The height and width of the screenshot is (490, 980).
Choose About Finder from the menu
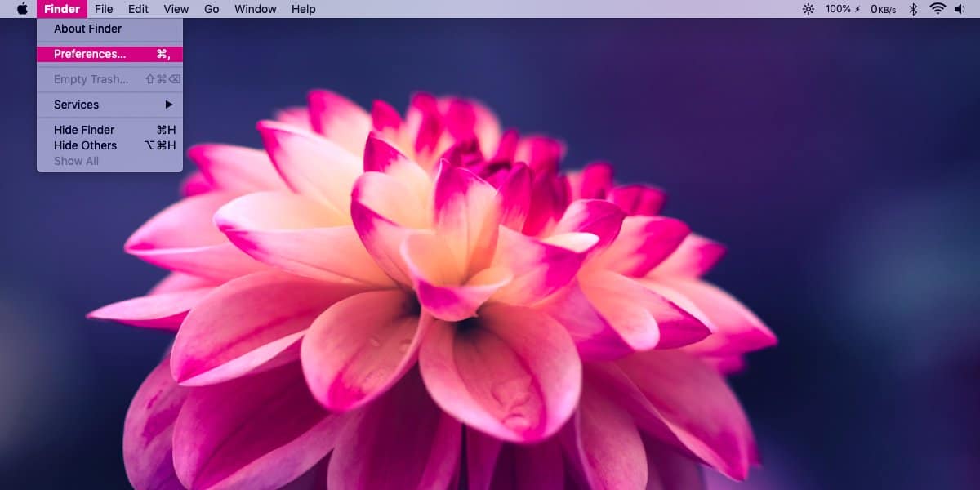pyautogui.click(x=109, y=29)
